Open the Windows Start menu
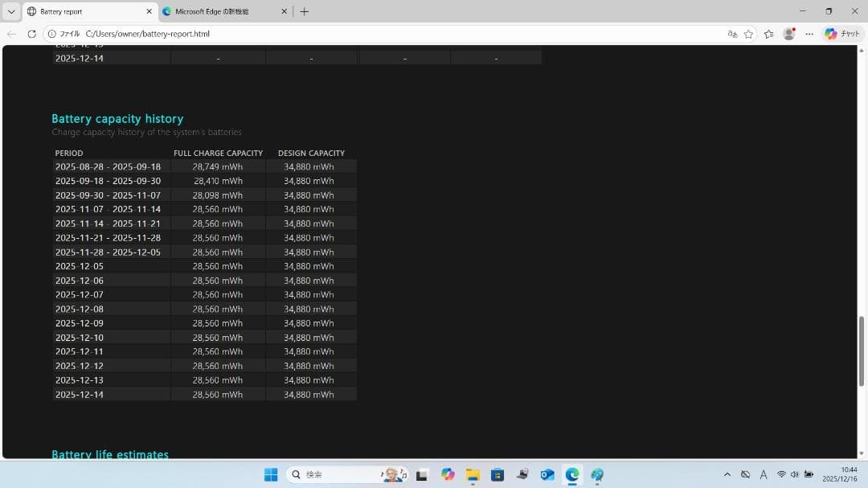 point(271,474)
